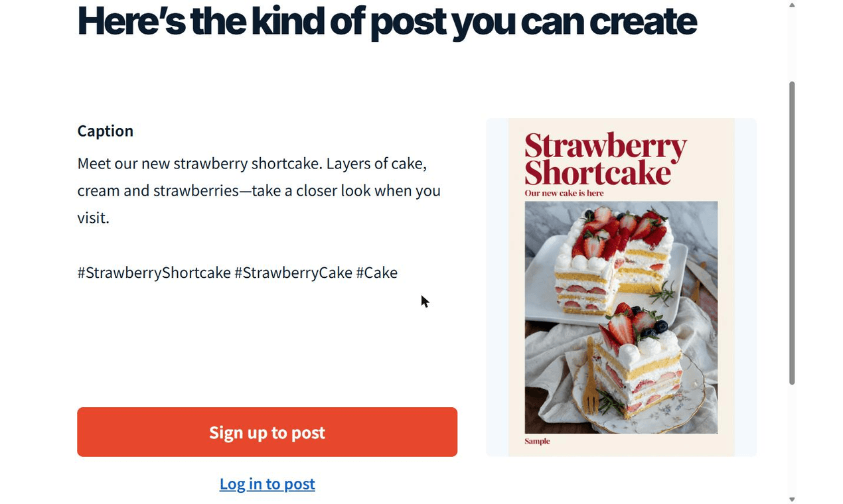This screenshot has width=843, height=504.
Task: Click the light blue margin of the preview card
Action: 497,287
